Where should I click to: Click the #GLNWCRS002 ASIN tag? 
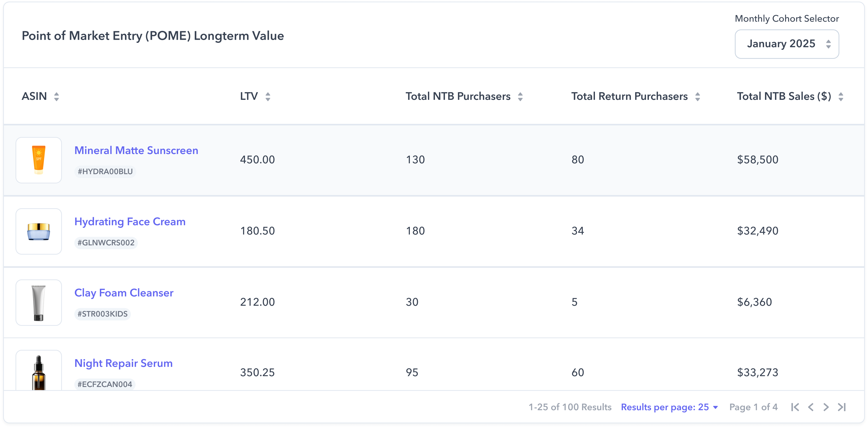tap(106, 243)
